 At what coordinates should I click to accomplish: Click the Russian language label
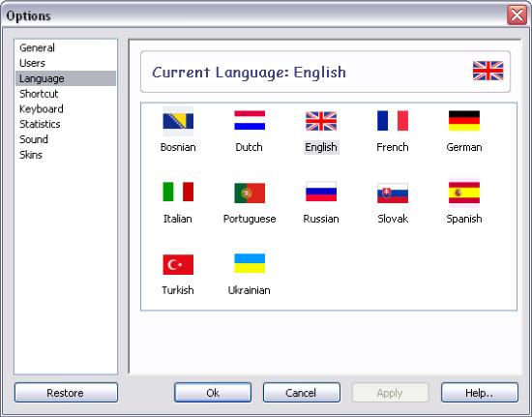pos(321,219)
